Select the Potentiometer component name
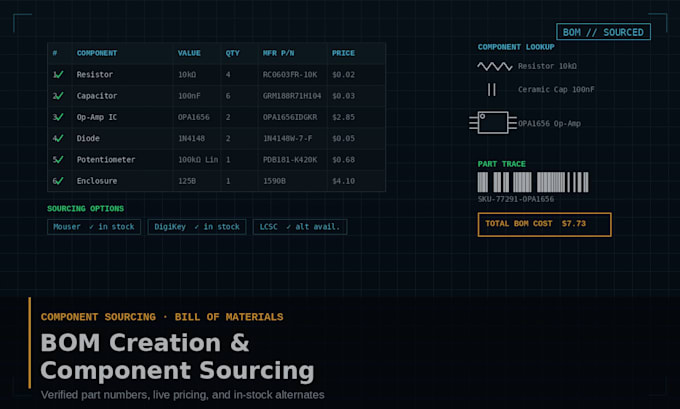The height and width of the screenshot is (409, 680). (106, 160)
